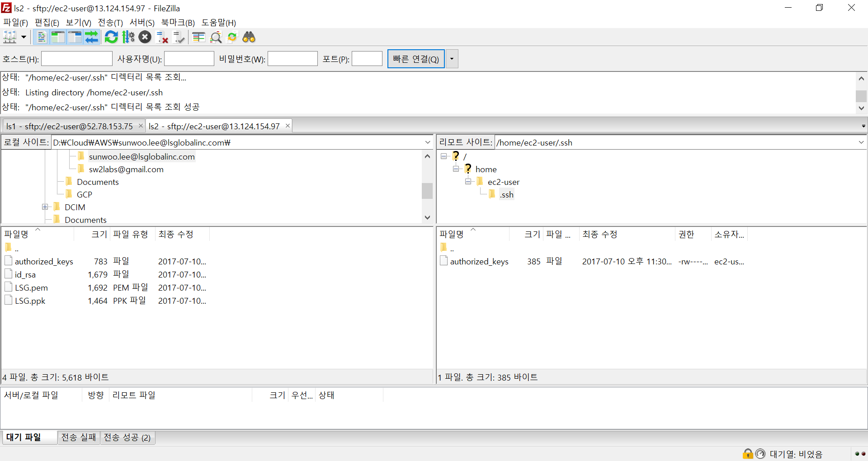Viewport: 868px width, 461px height.
Task: Click the 비밀번호(W) input field
Action: [292, 59]
